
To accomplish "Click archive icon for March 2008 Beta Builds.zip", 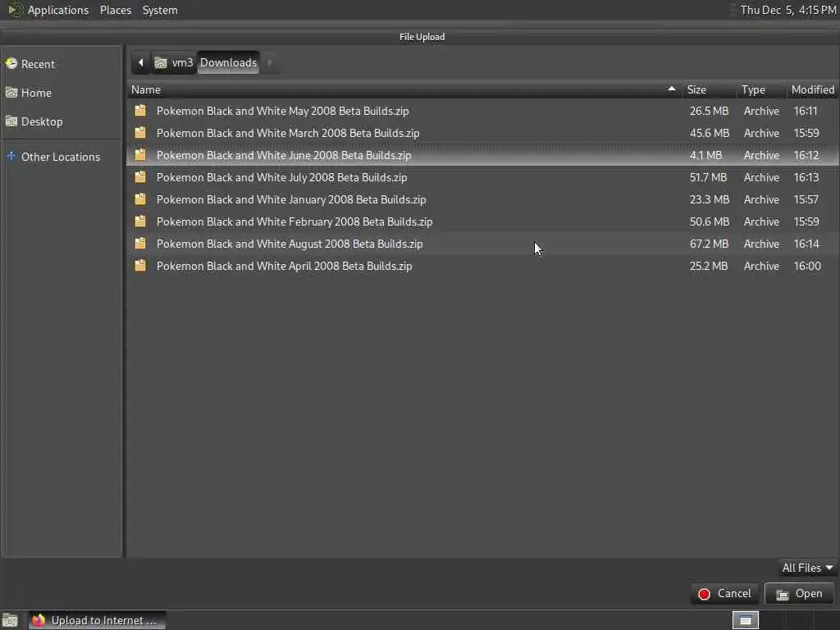I will pyautogui.click(x=140, y=133).
